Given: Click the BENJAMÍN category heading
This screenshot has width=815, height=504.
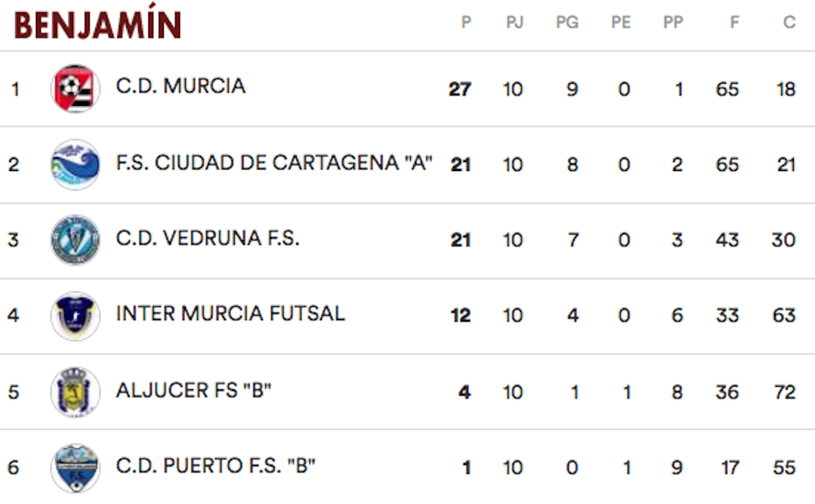Looking at the screenshot, I should click(x=97, y=22).
